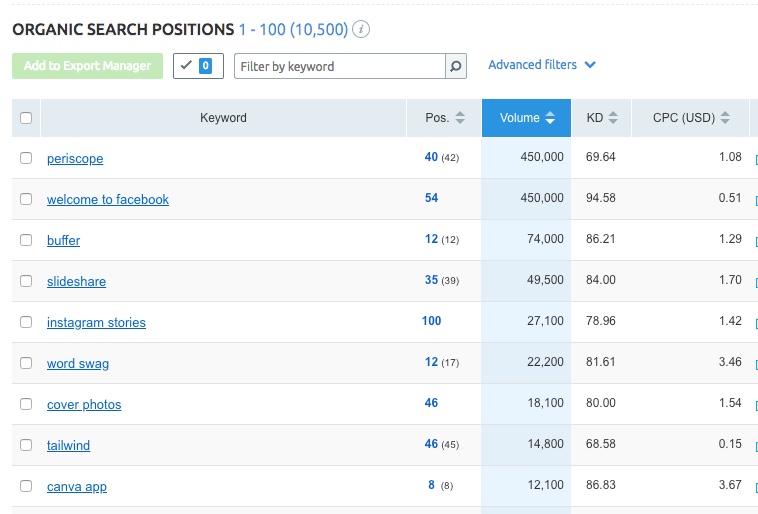Tick the instagram stories checkbox
The width and height of the screenshot is (758, 514).
pyautogui.click(x=26, y=322)
